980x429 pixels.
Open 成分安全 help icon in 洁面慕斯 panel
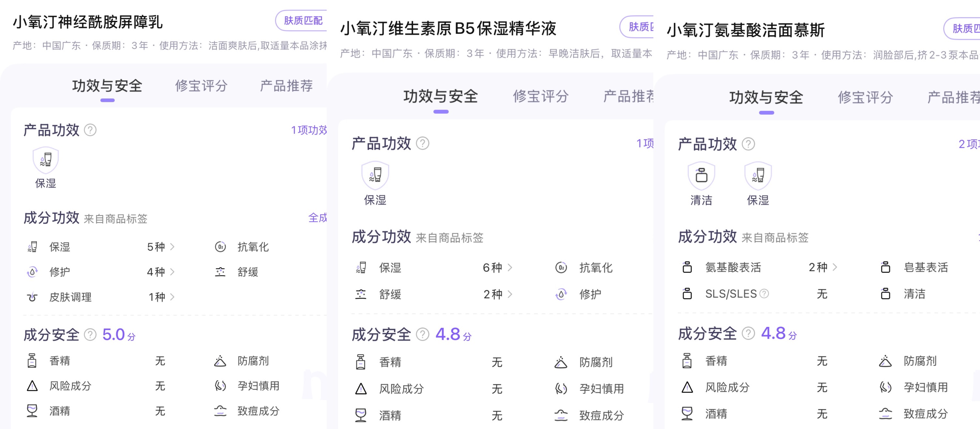[x=748, y=333]
